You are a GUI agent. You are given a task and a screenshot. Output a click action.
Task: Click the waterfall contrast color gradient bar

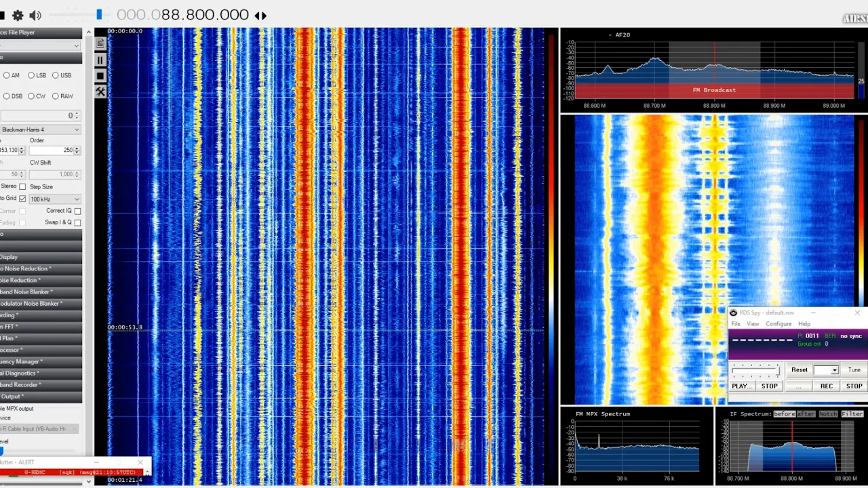coord(551,258)
